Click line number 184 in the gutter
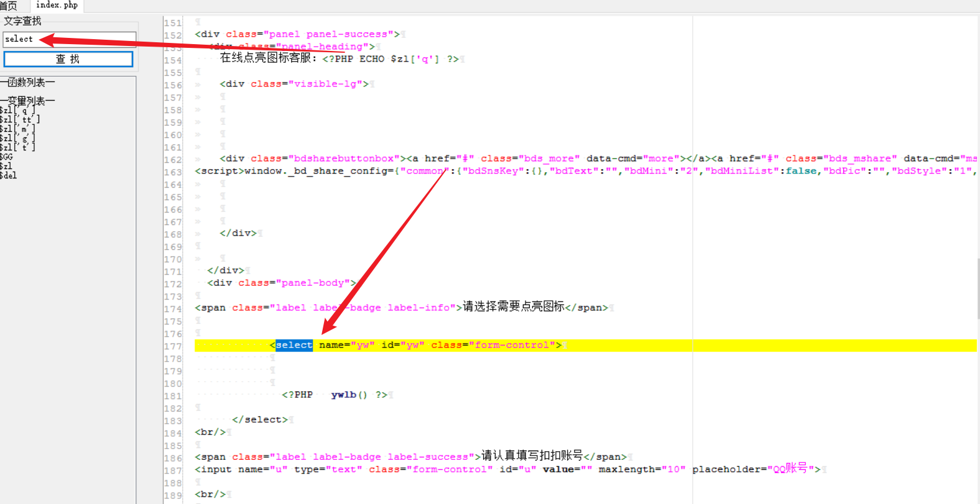The image size is (980, 504). click(x=173, y=433)
